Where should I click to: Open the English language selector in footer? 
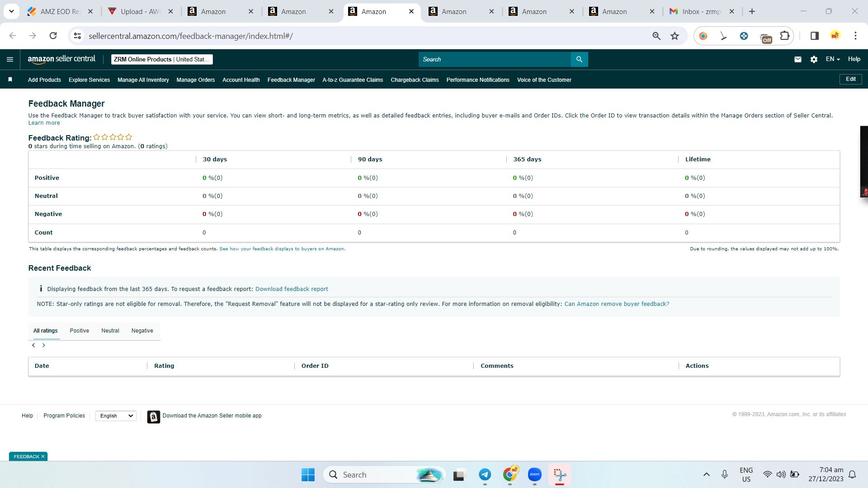coord(116,416)
